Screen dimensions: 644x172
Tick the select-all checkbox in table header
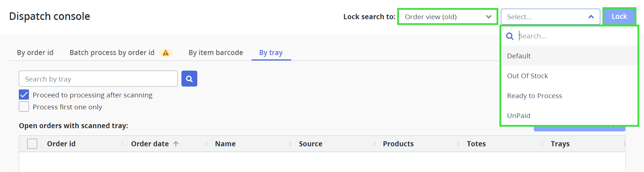[32, 144]
